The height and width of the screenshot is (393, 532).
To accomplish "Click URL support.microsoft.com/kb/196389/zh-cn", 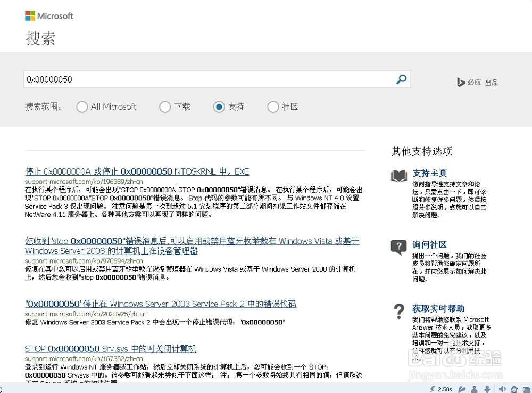I will pyautogui.click(x=84, y=182).
